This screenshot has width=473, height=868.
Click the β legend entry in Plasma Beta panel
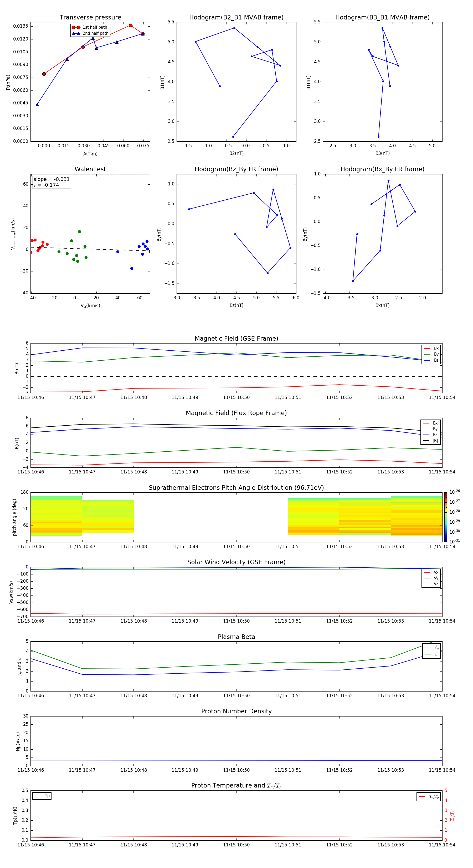pyautogui.click(x=431, y=654)
